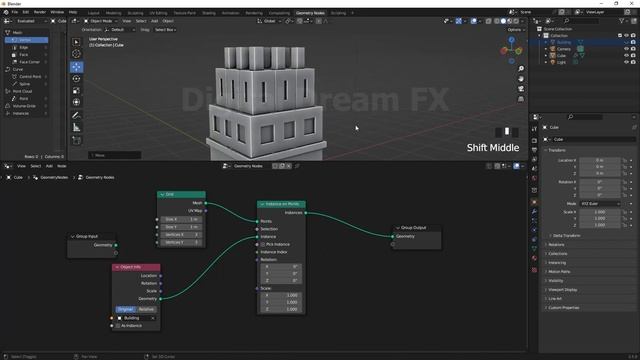Open the Output properties tab icon
This screenshot has height=360, width=640.
[x=534, y=150]
